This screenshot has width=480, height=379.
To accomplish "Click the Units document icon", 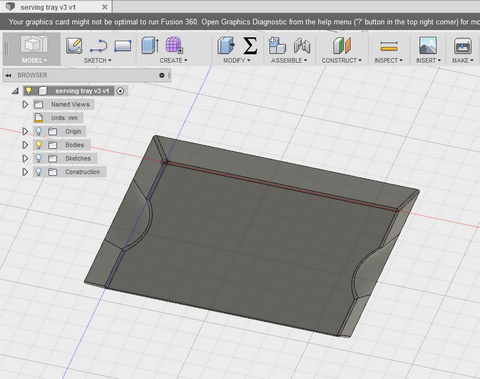I will click(39, 118).
